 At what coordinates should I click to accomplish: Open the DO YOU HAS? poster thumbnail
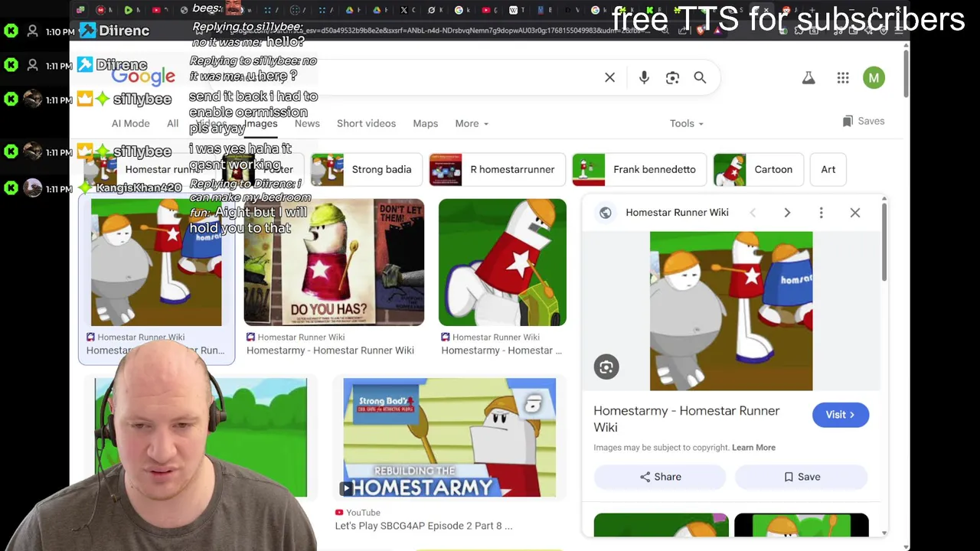334,262
